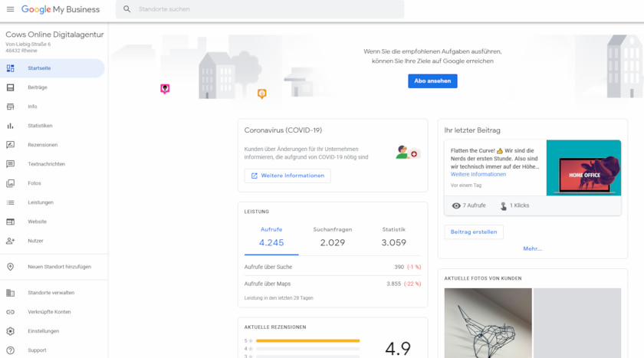Click the Aufrufe über Suche row
Screen dimensions: 644x358
(333, 267)
